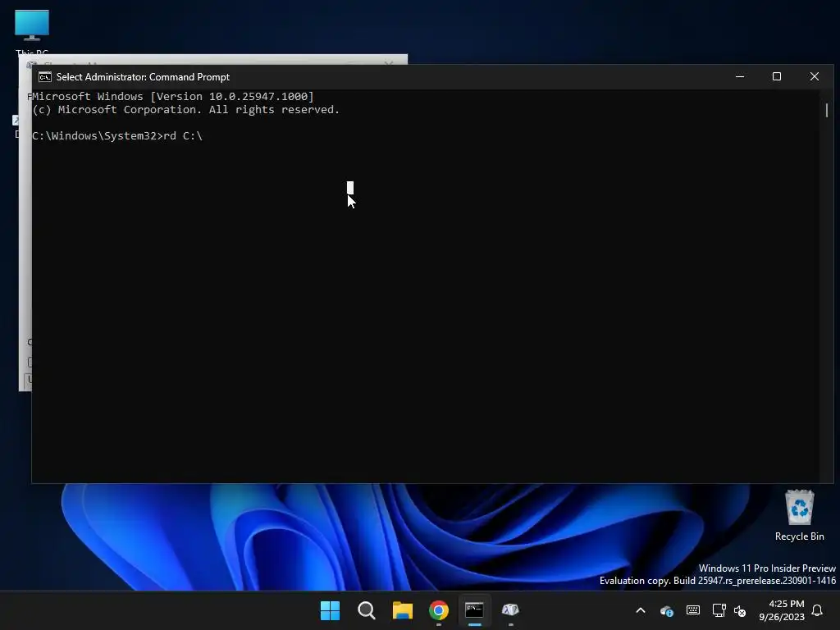Click the 'rd C:\' command line text

[x=183, y=136]
